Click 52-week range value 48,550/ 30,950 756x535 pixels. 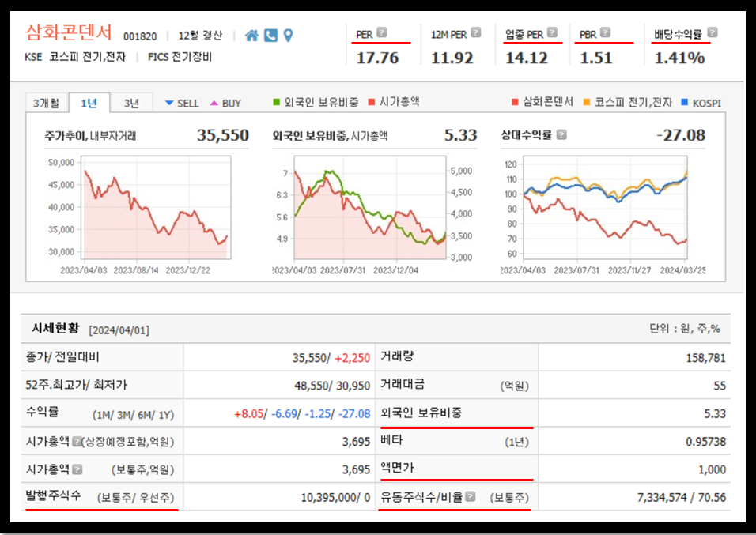332,386
